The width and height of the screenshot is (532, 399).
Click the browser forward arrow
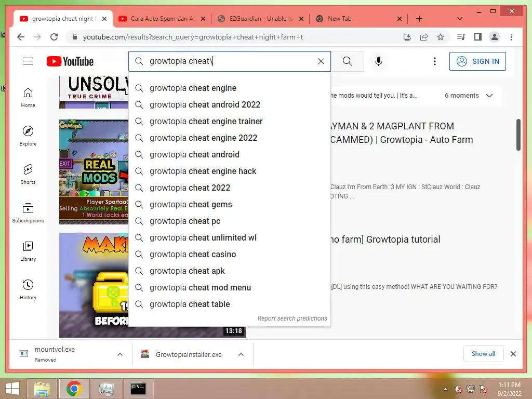tap(37, 37)
